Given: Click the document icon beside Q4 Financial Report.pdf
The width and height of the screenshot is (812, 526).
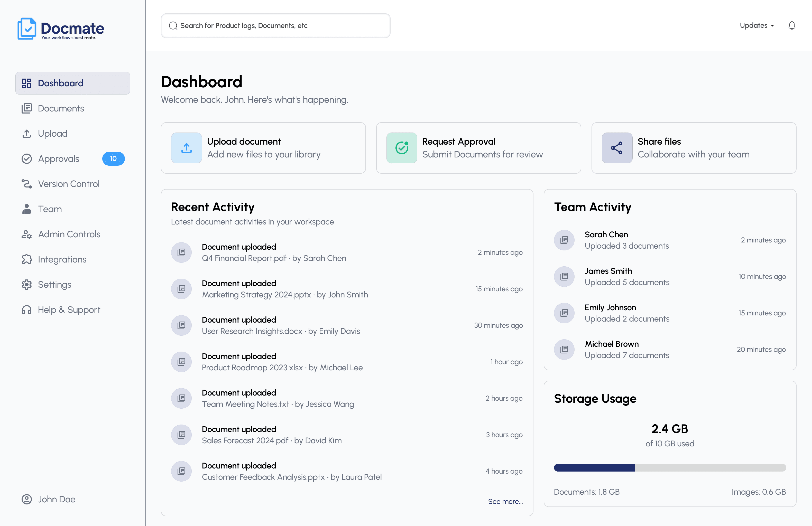Looking at the screenshot, I should (x=181, y=252).
